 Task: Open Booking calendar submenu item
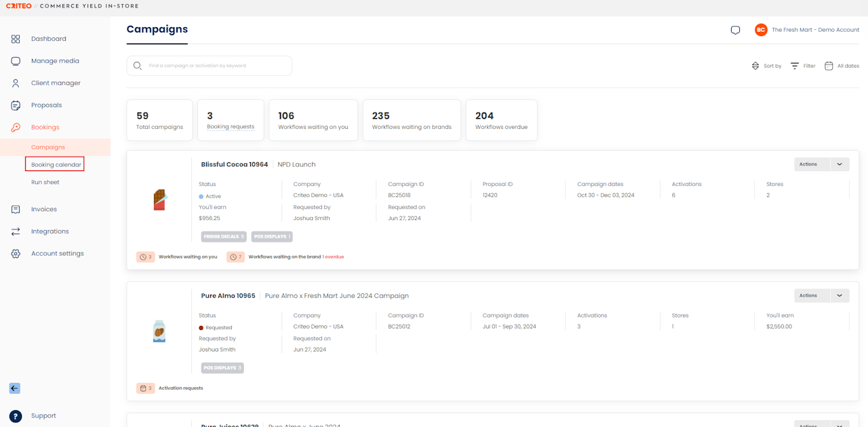point(55,164)
